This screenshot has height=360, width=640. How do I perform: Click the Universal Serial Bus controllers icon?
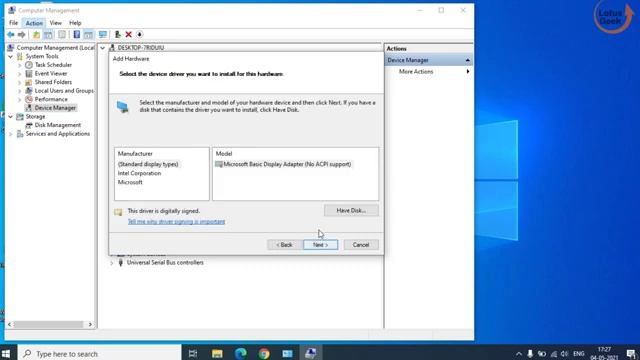120,262
